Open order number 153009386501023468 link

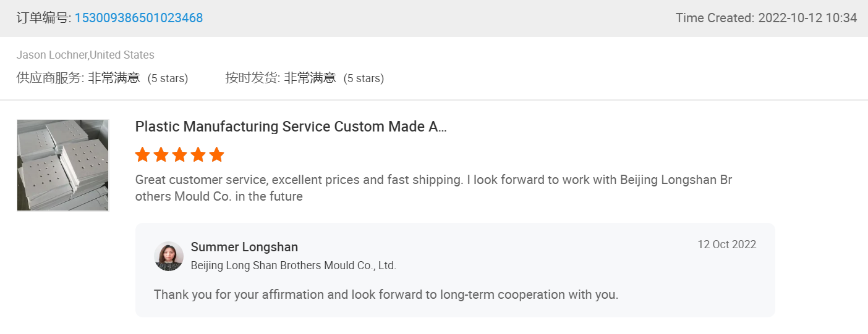[x=138, y=18]
